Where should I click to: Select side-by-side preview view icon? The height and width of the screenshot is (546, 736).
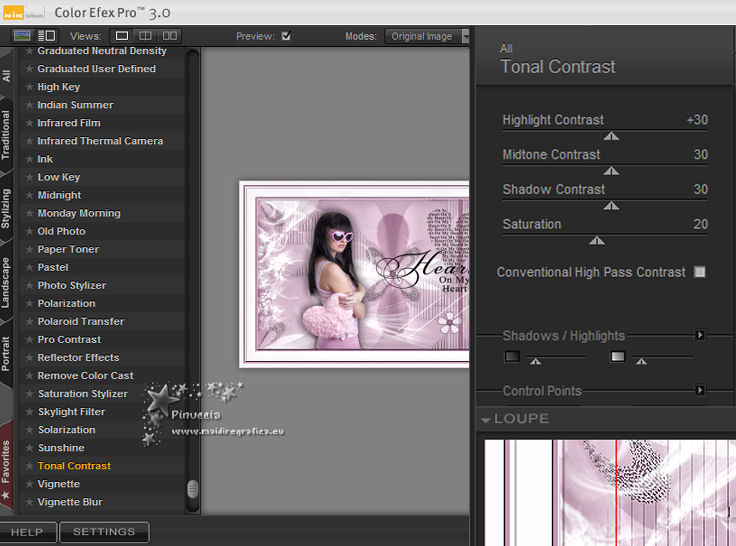169,36
